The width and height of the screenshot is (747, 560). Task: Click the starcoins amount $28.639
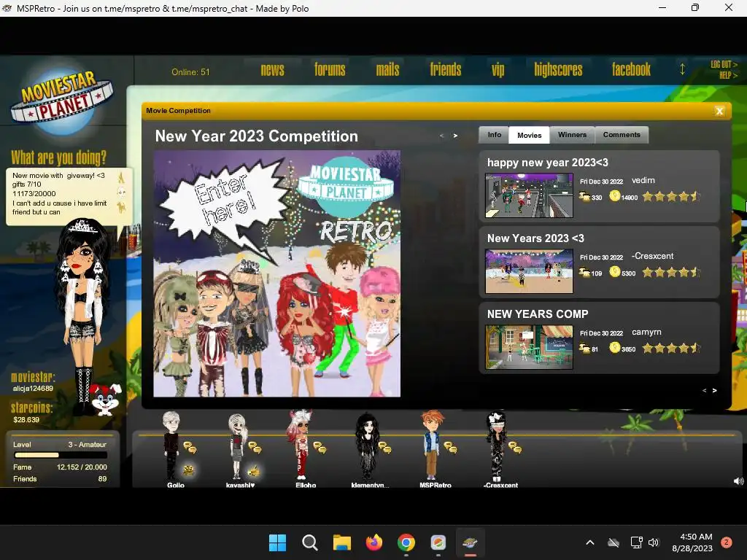[26, 420]
